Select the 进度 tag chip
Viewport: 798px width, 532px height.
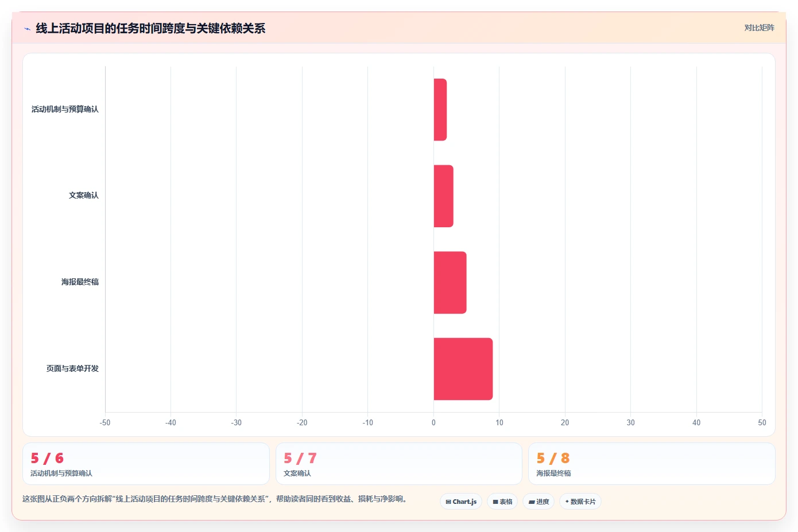point(539,502)
